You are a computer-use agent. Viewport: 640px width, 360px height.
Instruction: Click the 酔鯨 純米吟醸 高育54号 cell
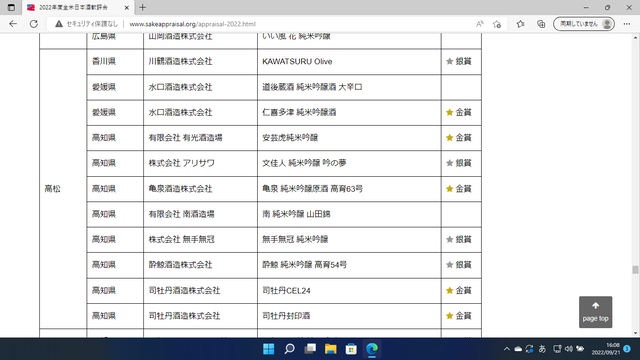349,265
